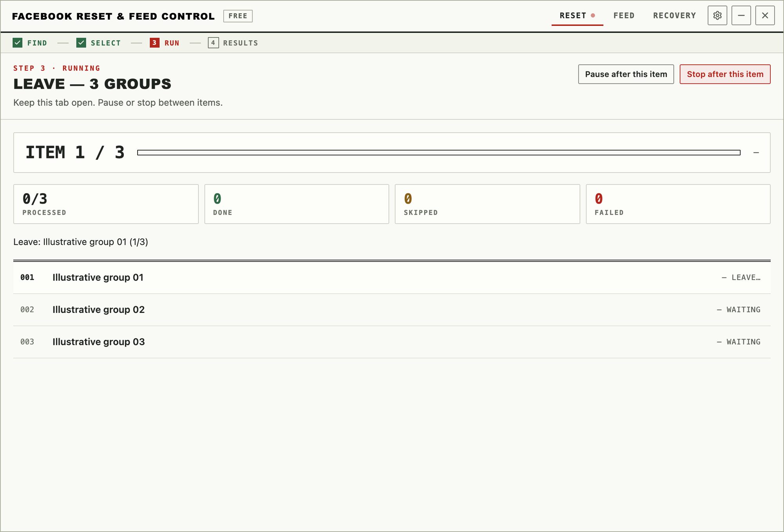Click the 'Keep this tab open' hint text
The width and height of the screenshot is (784, 532).
118,103
